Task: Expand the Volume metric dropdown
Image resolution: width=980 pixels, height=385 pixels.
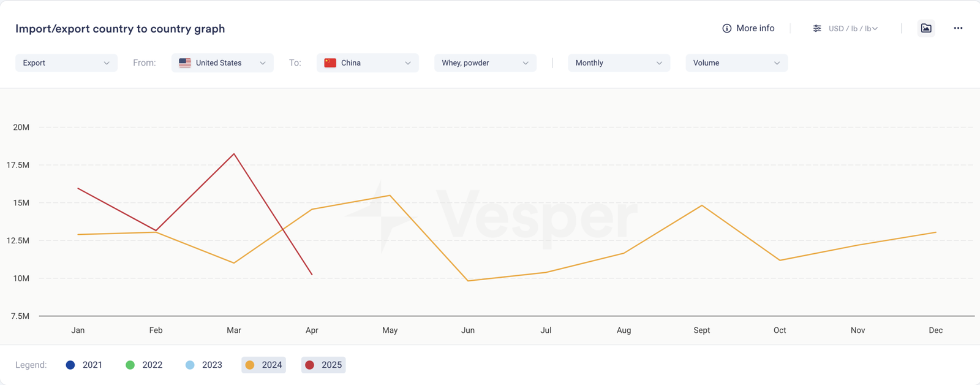Action: point(736,63)
